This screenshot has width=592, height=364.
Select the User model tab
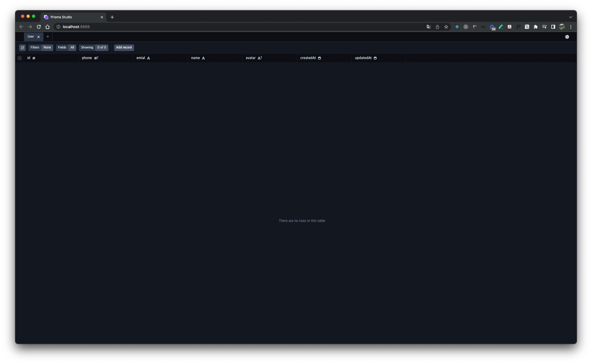click(31, 37)
